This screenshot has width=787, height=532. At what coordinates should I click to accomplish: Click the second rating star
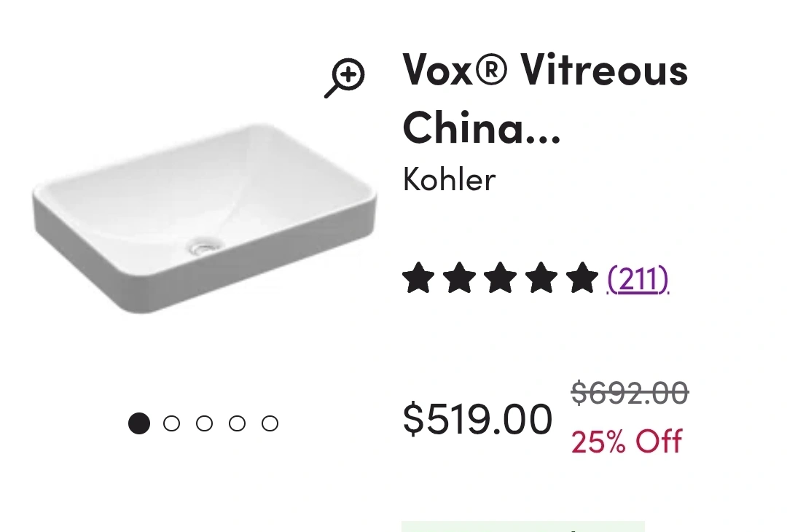click(x=460, y=278)
